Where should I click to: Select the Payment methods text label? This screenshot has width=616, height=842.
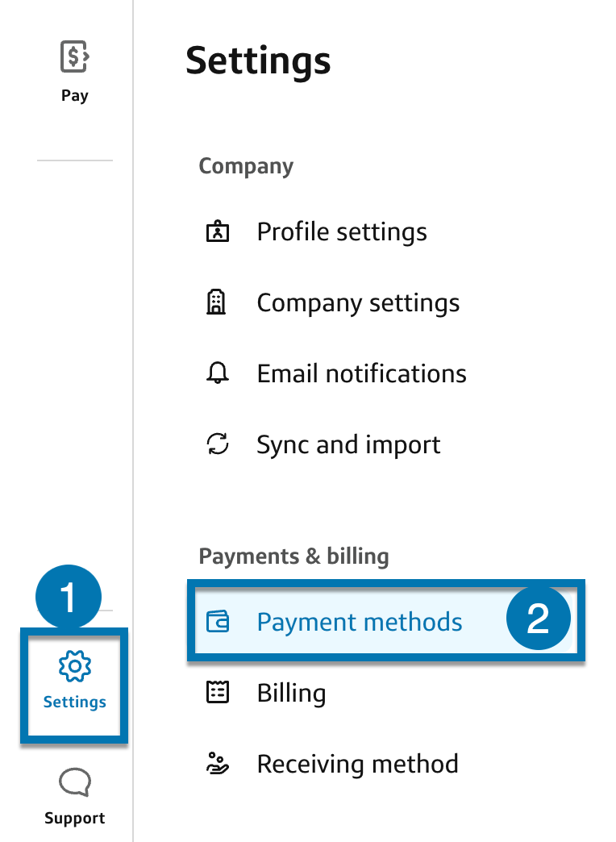360,622
